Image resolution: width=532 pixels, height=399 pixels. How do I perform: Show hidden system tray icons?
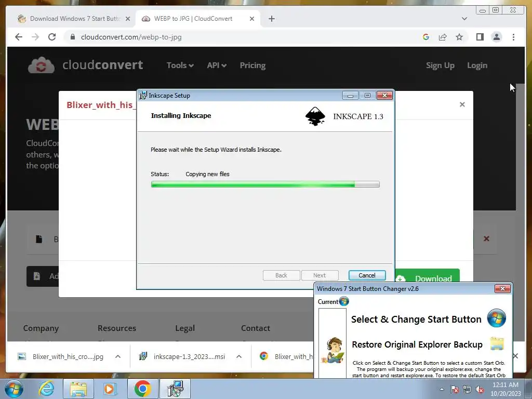(x=442, y=389)
